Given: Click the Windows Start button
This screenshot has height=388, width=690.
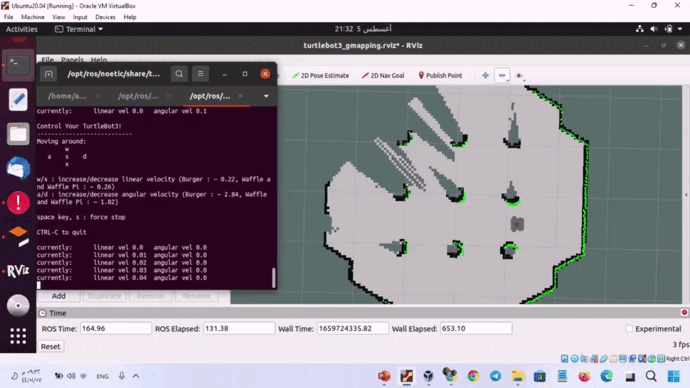Looking at the screenshot, I should click(674, 376).
